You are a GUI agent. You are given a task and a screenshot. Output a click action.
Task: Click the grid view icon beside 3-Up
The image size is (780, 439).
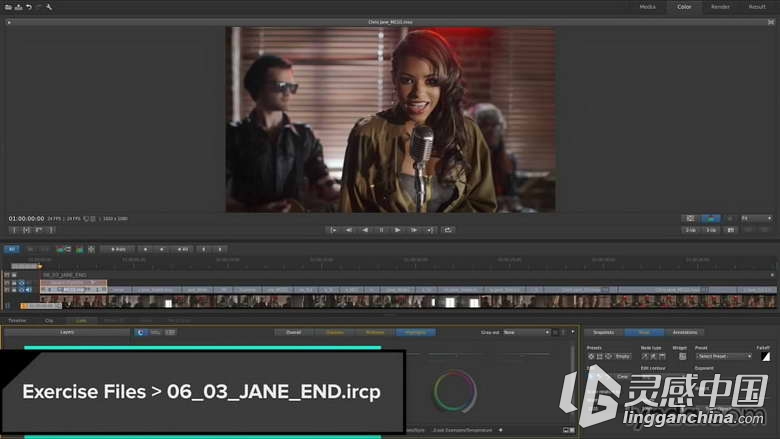tap(730, 230)
